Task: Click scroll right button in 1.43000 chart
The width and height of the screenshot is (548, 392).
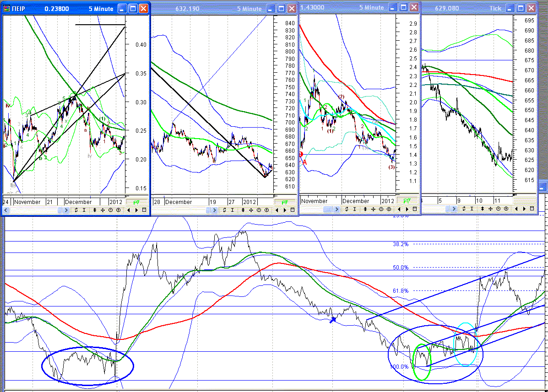Action: pos(336,209)
